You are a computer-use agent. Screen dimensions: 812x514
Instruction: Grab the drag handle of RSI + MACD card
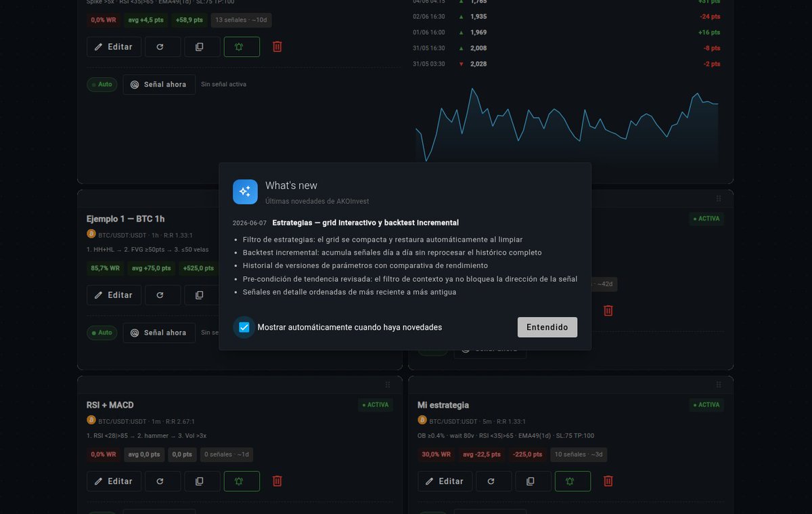point(388,385)
